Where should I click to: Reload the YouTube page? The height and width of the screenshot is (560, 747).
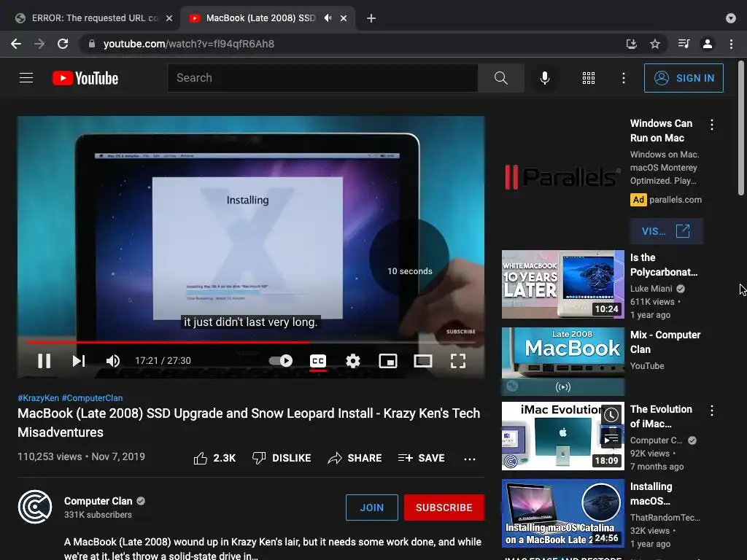pos(63,44)
